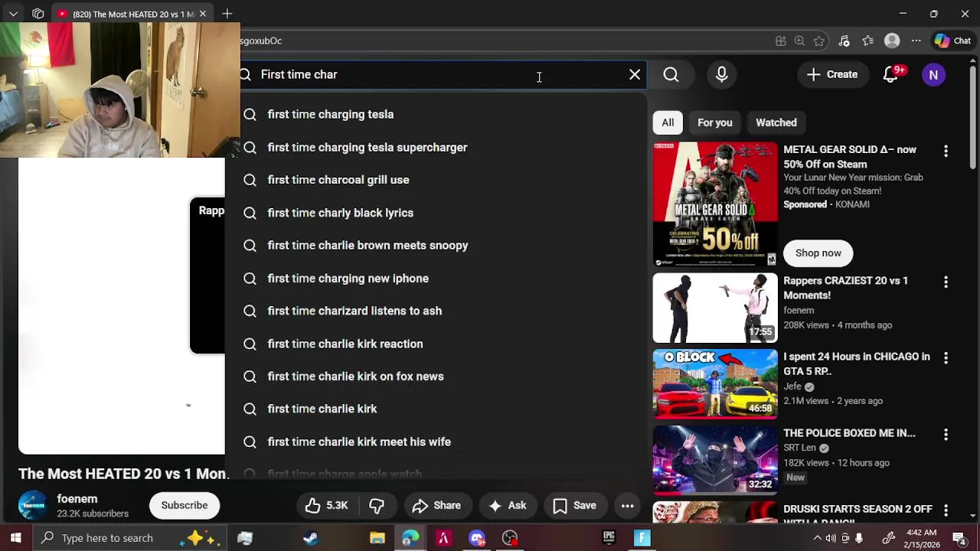This screenshot has width=980, height=551.
Task: Open 24 Hours in CHICAGO GTA 5 RP thumbnail
Action: 715,383
